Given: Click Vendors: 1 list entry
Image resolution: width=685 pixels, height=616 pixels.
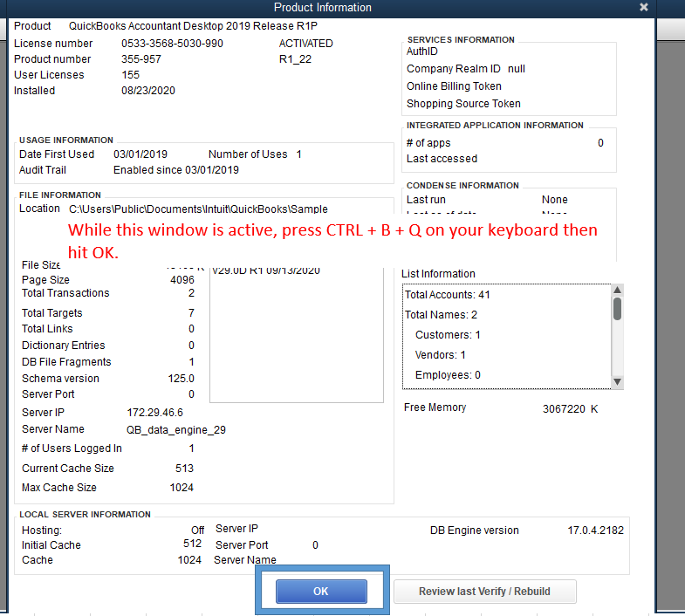Looking at the screenshot, I should coord(441,355).
